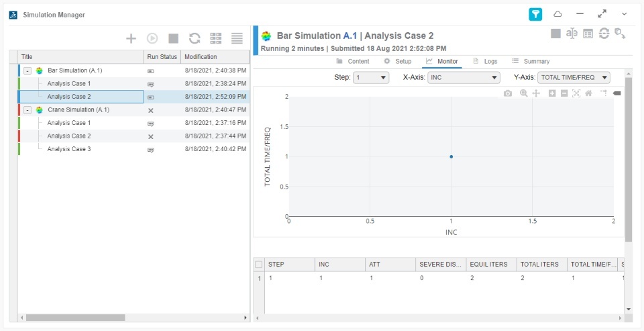Click the refresh icon in left toolbar

click(x=195, y=39)
